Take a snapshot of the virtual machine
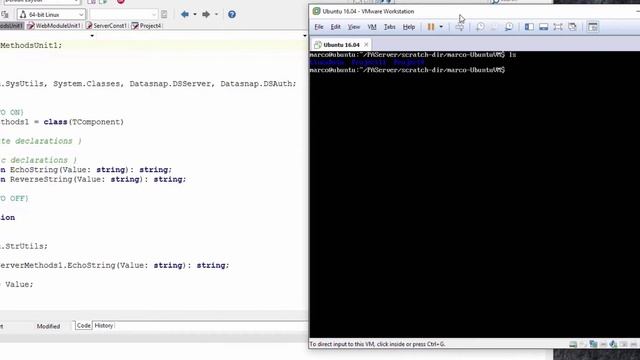The height and width of the screenshot is (360, 640). click(480, 27)
